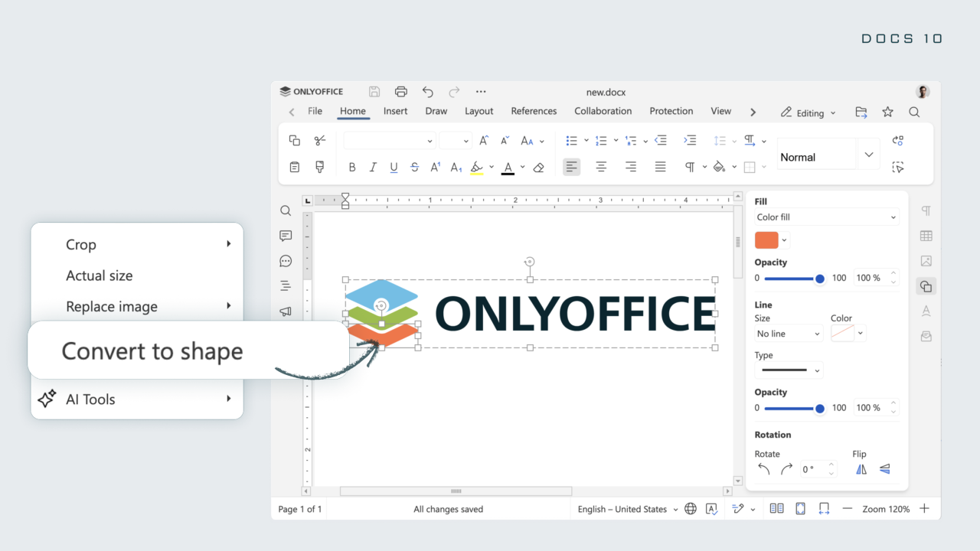Open the more options ellipsis in title bar
Image resolution: width=980 pixels, height=551 pixels.
(481, 92)
